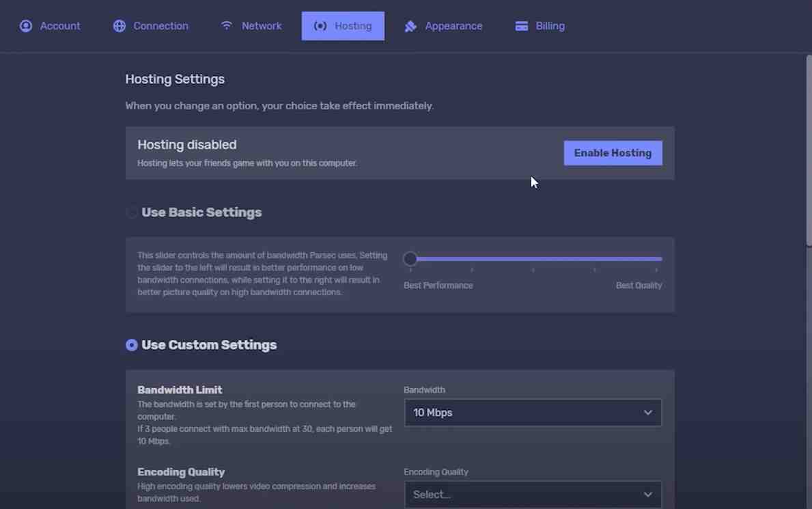Click the Appearance paint icon
Screen dimensions: 812x509
coord(410,26)
